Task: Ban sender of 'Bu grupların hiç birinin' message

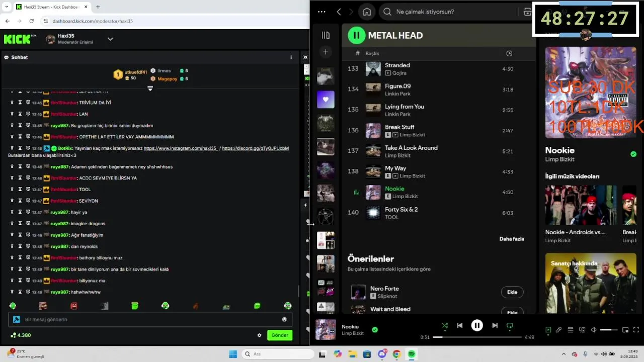Action: pyautogui.click(x=28, y=125)
